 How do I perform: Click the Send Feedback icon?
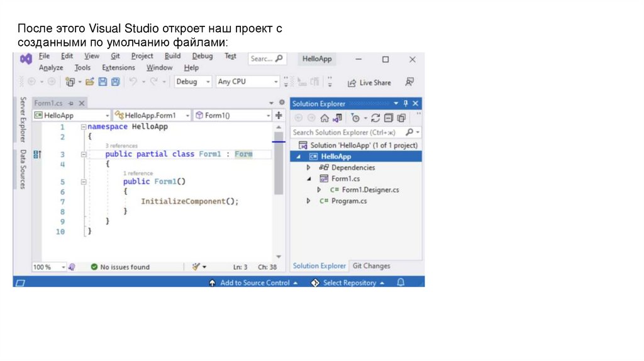click(x=409, y=82)
